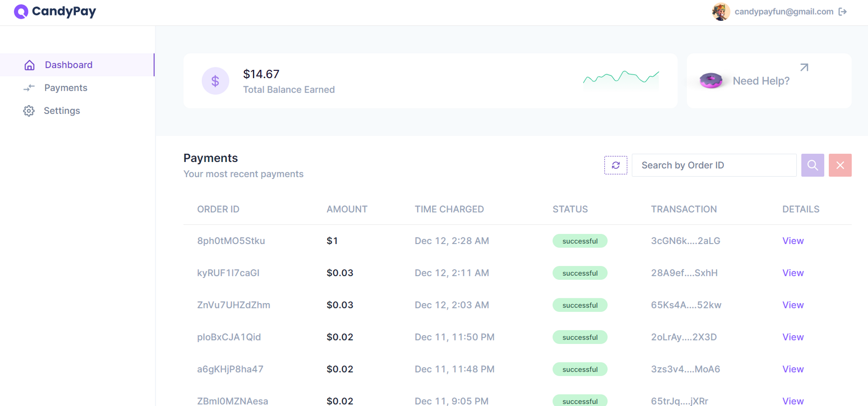Viewport: 868px width, 406px height.
Task: Click transaction 65Ks4A....52kw
Action: pos(686,305)
